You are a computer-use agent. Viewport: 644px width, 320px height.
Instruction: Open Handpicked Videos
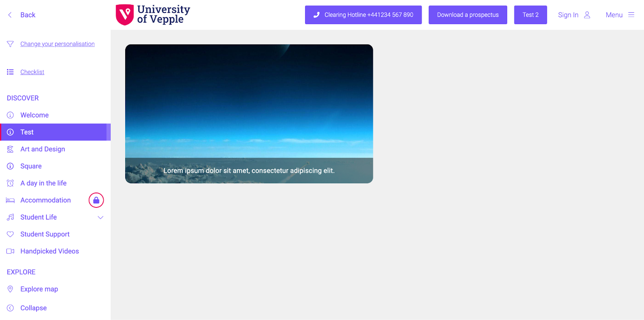tap(50, 251)
